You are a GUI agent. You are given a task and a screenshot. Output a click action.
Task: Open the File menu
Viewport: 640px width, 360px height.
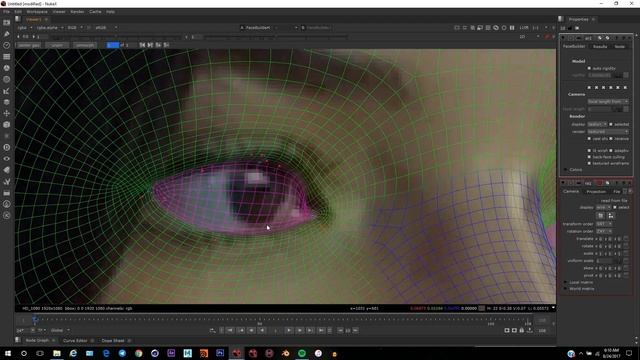(7, 12)
